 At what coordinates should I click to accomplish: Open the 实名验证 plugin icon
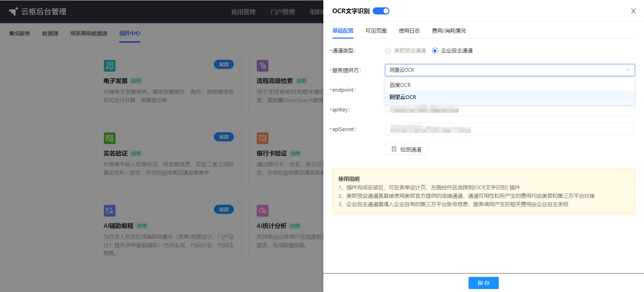click(110, 138)
